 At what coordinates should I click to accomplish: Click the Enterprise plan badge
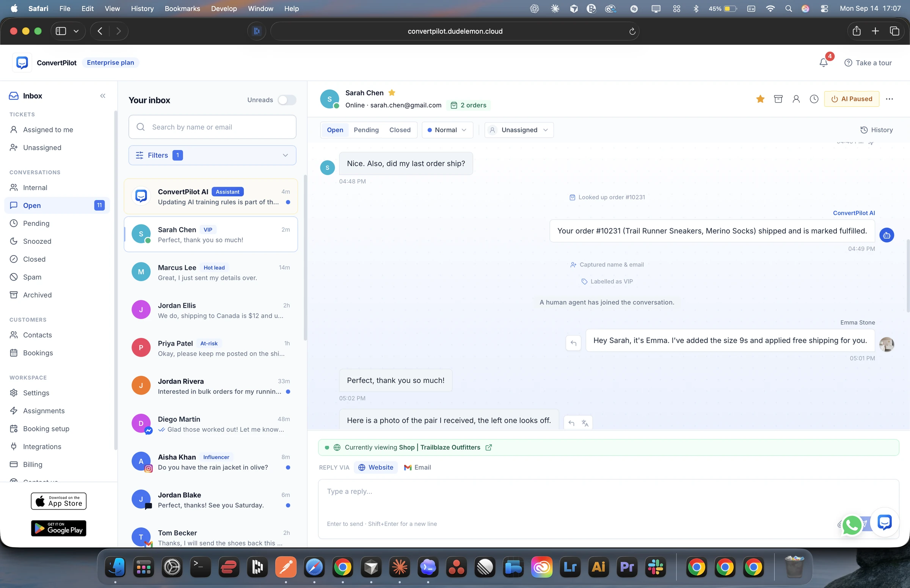coord(110,63)
